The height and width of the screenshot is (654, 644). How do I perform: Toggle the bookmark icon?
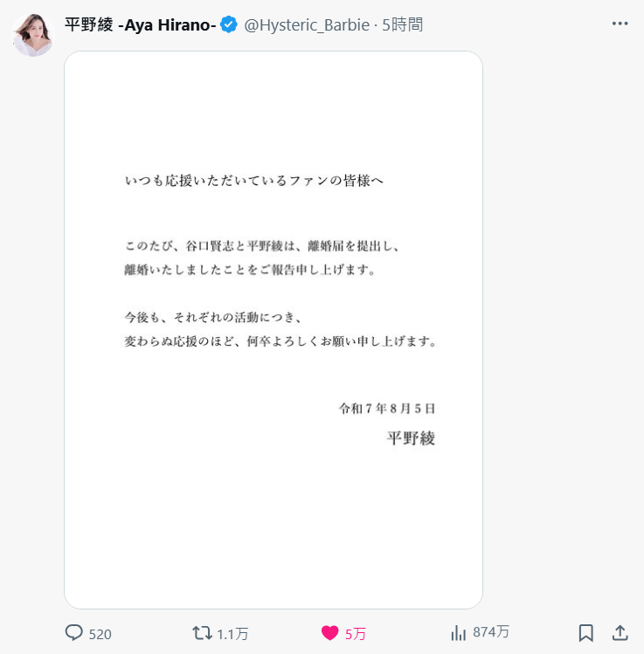586,633
